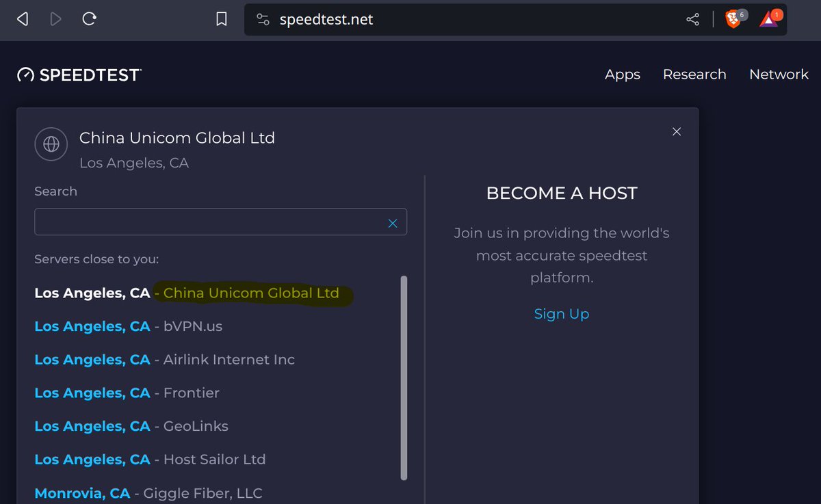Open site settings icon beside the URL
Image resolution: width=821 pixels, height=504 pixels.
263,20
